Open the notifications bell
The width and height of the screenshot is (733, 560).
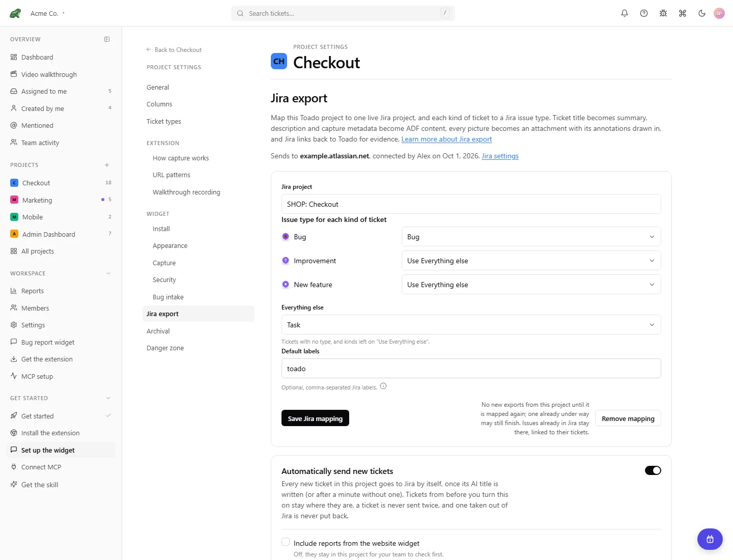click(625, 13)
